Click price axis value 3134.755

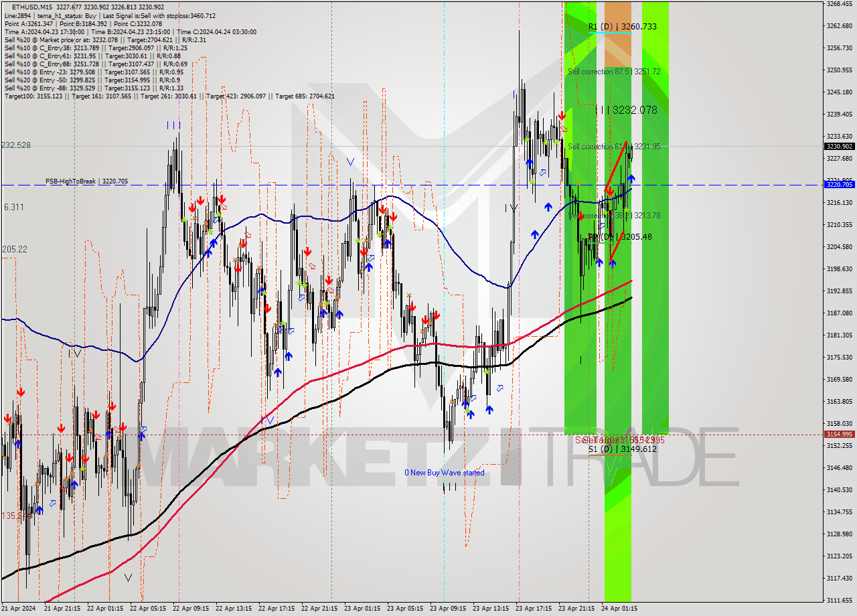point(839,512)
